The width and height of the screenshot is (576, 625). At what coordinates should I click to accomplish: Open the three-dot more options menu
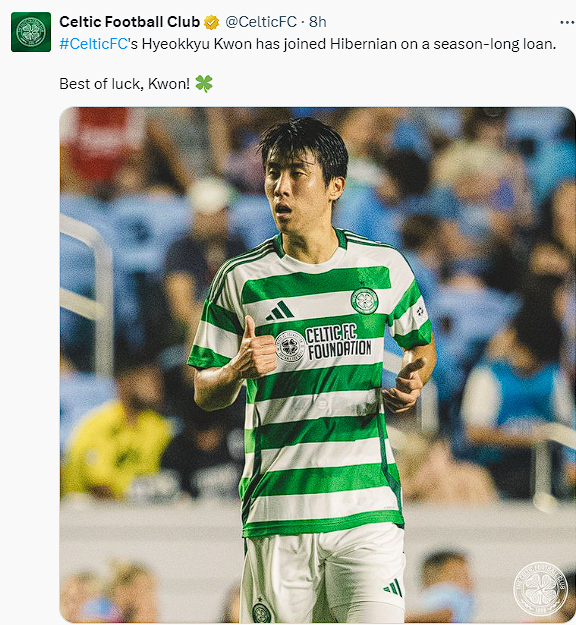click(567, 22)
